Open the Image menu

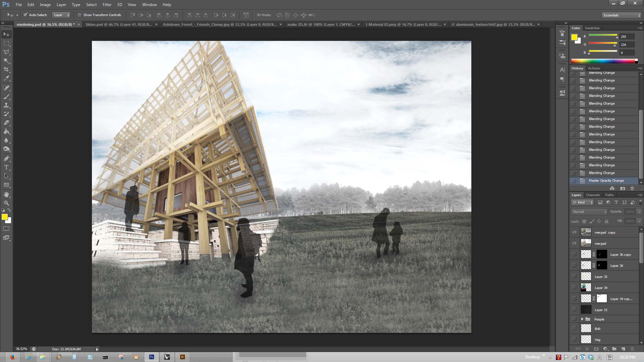pos(45,4)
